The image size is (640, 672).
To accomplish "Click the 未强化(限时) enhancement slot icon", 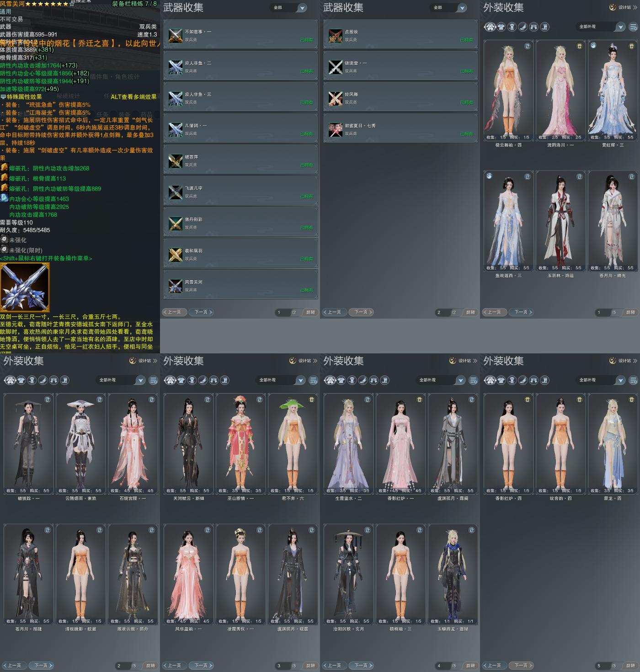I will (4, 250).
